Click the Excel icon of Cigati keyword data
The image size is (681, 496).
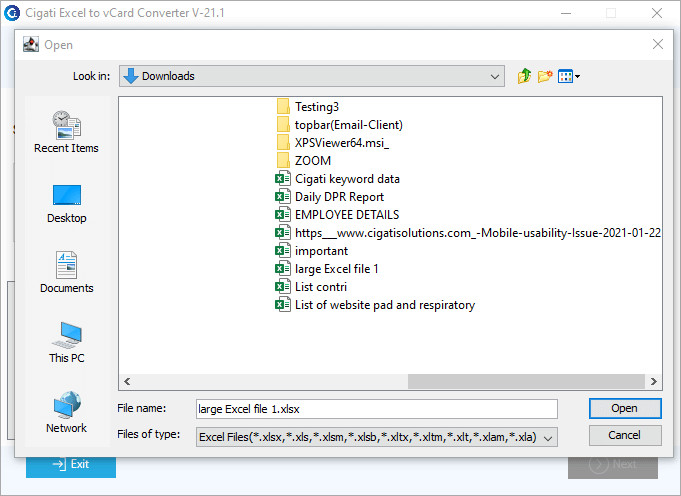[283, 179]
